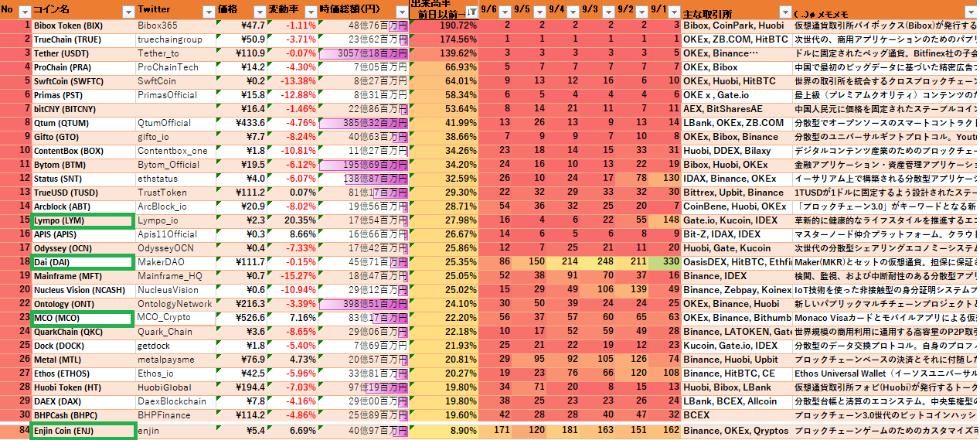This screenshot has width=980, height=440.
Task: Open the 時価総額(円) filter dropdown
Action: click(x=401, y=12)
